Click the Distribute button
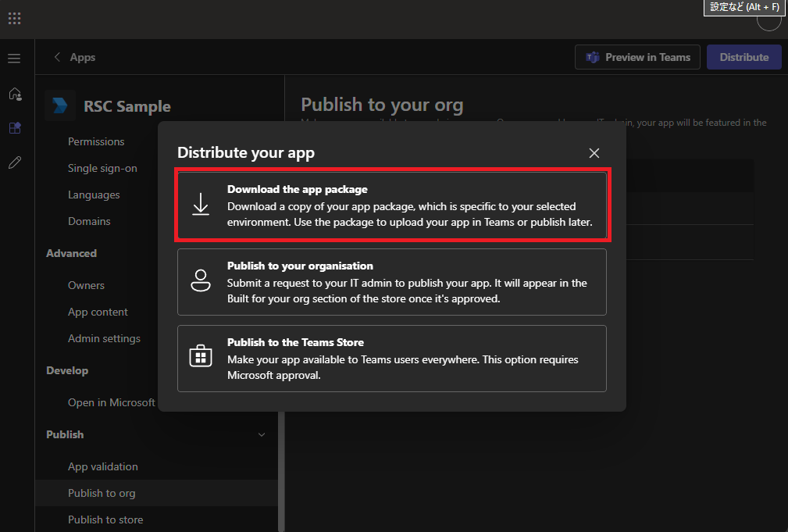The image size is (788, 532). [743, 56]
